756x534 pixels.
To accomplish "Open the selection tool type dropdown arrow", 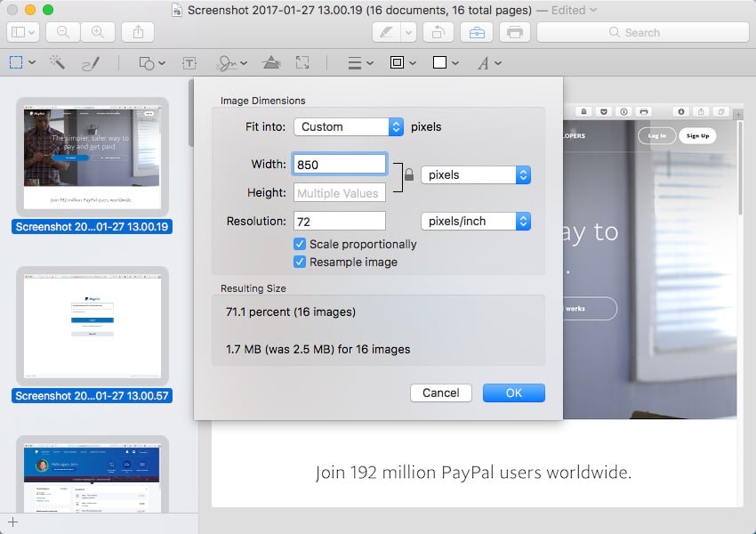I will point(32,62).
